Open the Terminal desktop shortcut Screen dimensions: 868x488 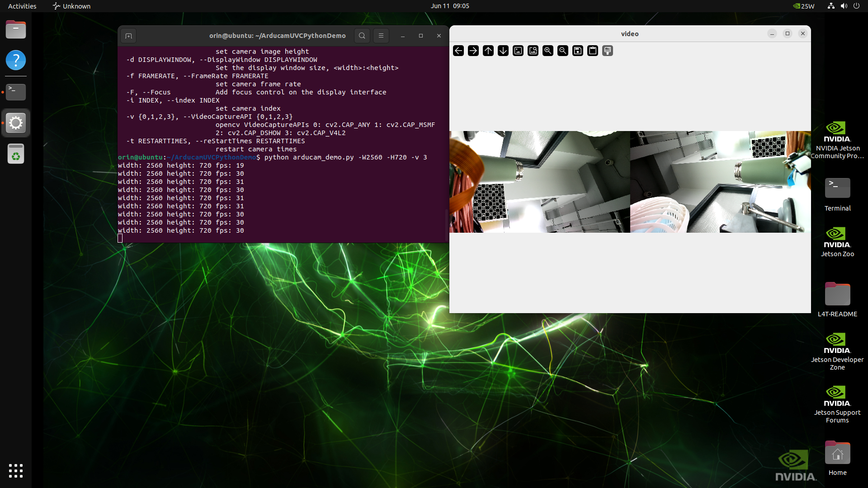(837, 195)
